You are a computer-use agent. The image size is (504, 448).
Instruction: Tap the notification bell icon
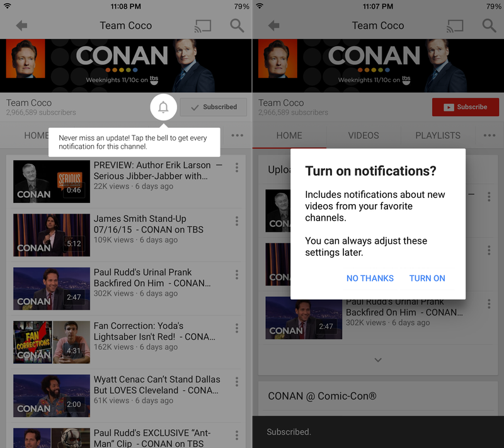pyautogui.click(x=163, y=107)
